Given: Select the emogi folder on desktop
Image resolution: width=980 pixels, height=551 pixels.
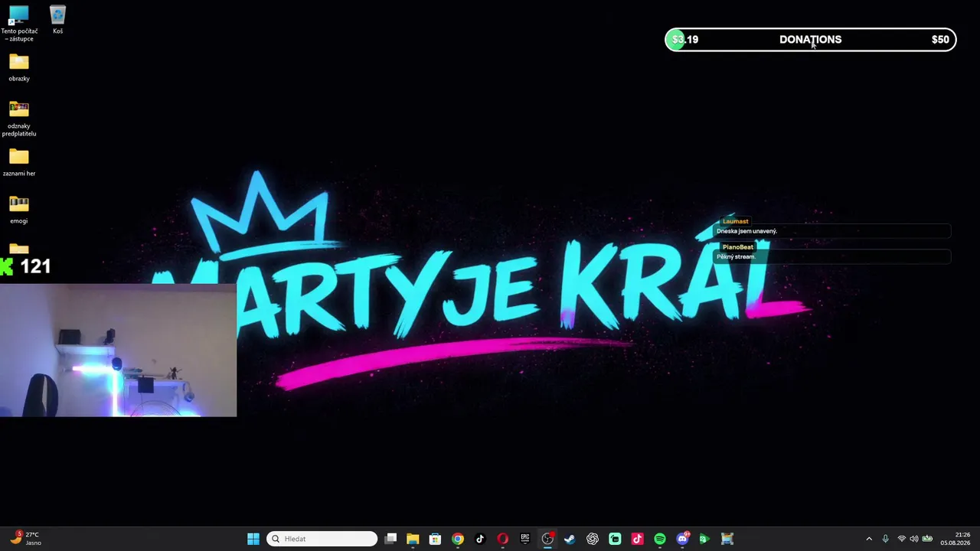Looking at the screenshot, I should pyautogui.click(x=19, y=210).
